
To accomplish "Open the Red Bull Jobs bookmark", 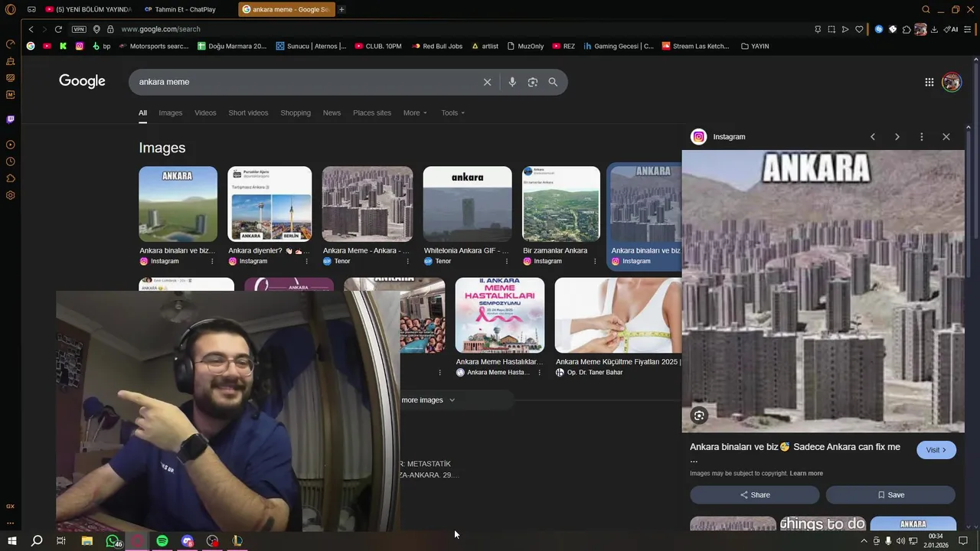I will 436,46.
